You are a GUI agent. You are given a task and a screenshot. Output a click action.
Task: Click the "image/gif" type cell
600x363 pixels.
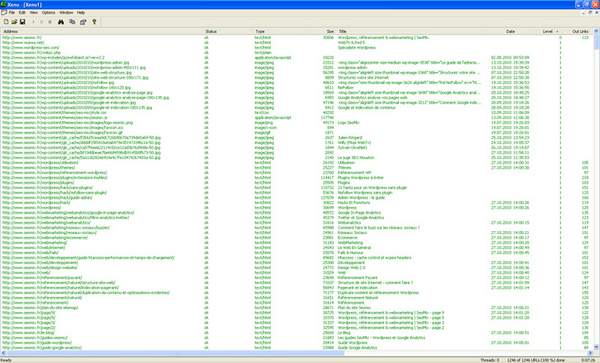tap(263, 133)
